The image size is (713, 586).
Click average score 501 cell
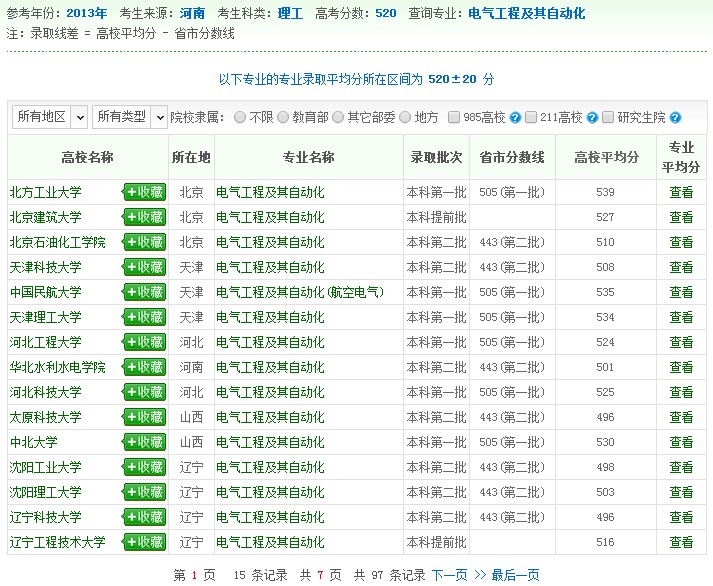[605, 367]
